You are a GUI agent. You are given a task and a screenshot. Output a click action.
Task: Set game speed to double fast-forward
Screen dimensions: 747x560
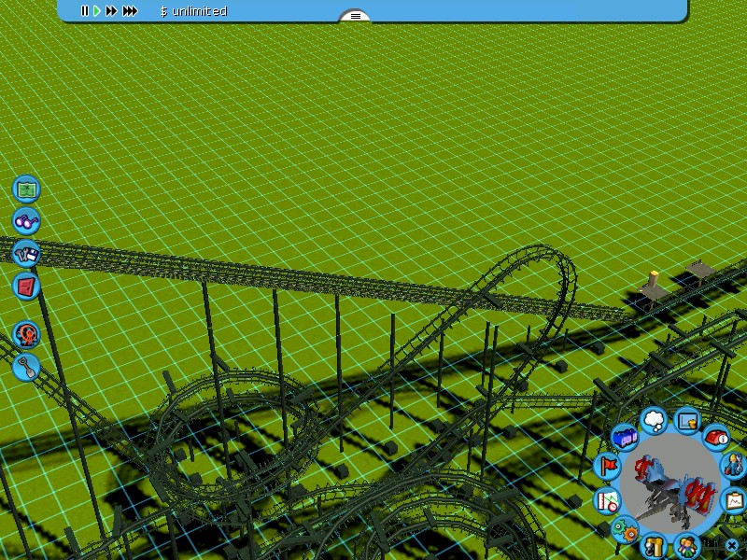(111, 10)
